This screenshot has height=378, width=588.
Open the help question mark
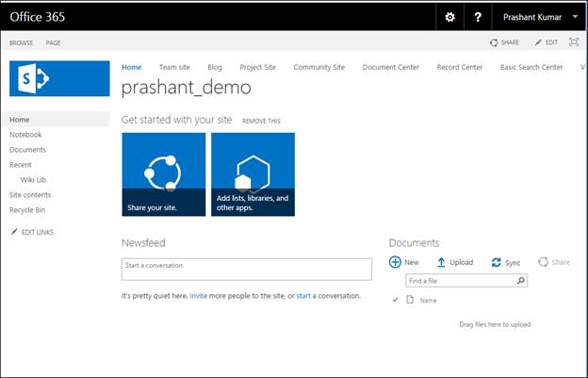click(478, 17)
